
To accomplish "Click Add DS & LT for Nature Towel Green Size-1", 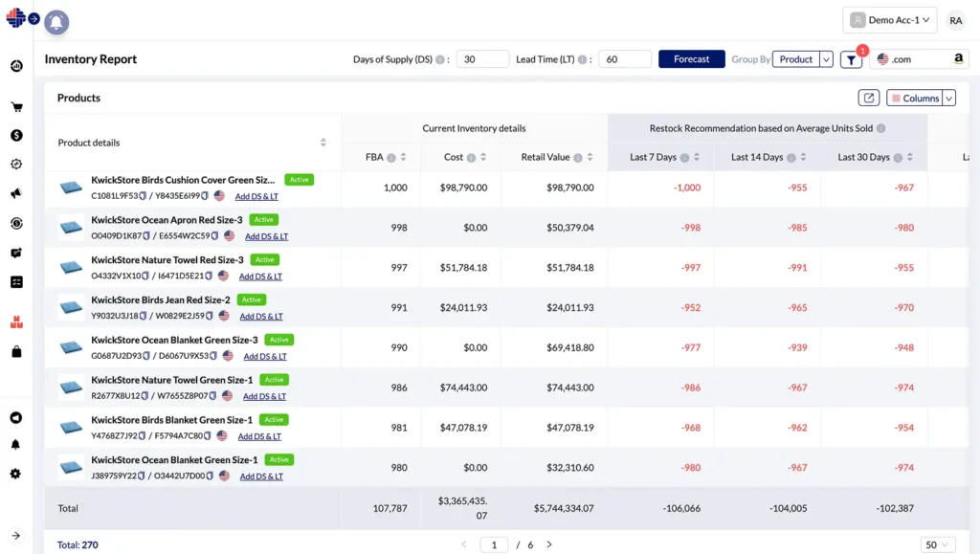I will coord(264,396).
